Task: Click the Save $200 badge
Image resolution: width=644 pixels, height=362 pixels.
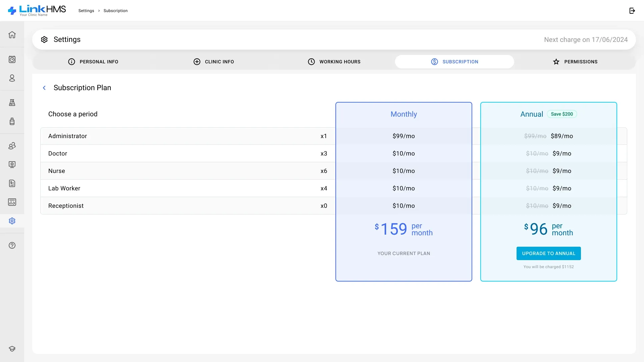Action: coord(562,114)
